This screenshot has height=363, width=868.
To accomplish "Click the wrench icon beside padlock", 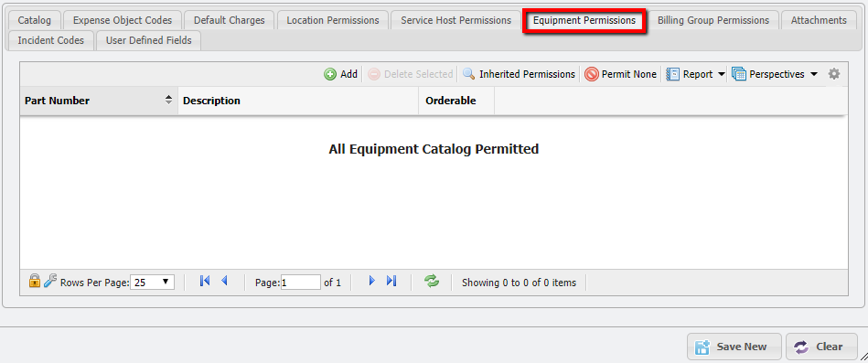I will point(49,281).
